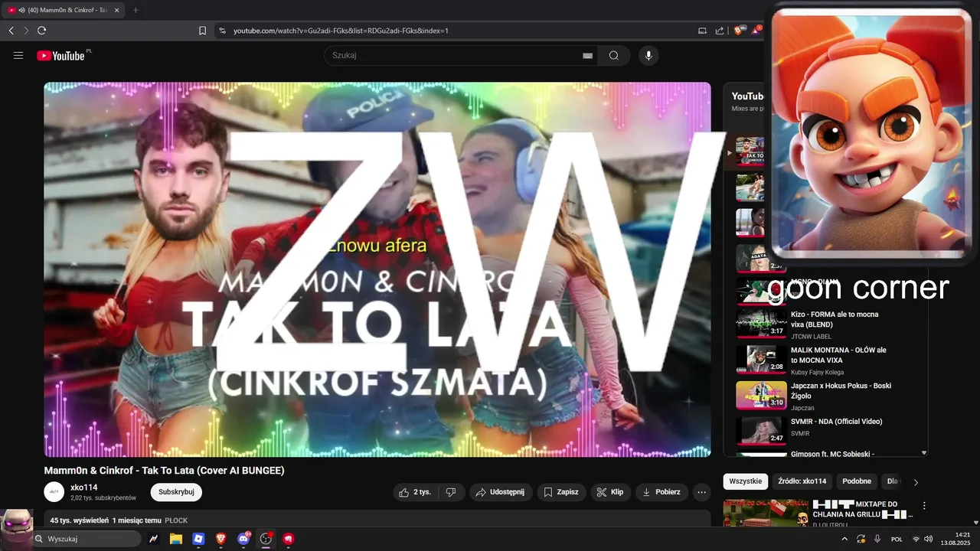Open the on-screen keyboard icon in search box

pyautogui.click(x=587, y=55)
